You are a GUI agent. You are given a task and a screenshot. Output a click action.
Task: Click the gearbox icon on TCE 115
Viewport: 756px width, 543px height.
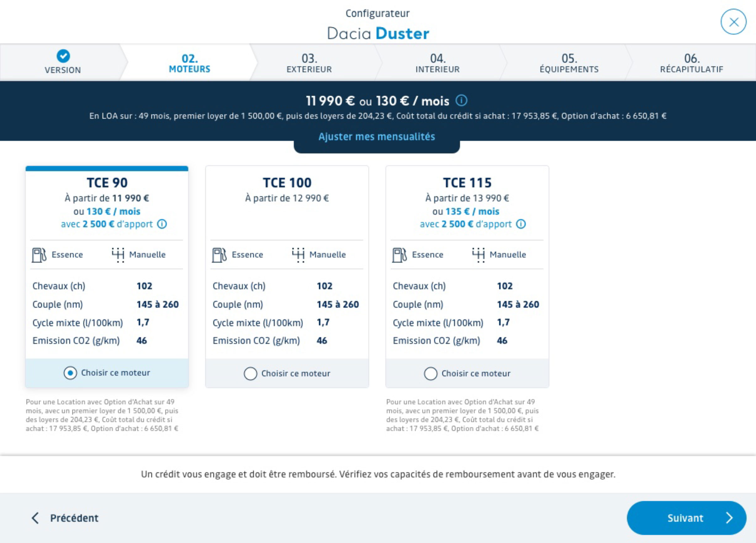point(479,255)
